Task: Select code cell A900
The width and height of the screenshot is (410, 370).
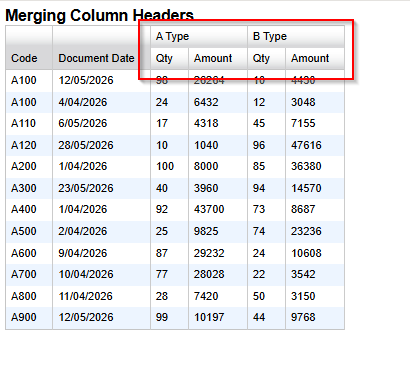Action: click(x=29, y=317)
